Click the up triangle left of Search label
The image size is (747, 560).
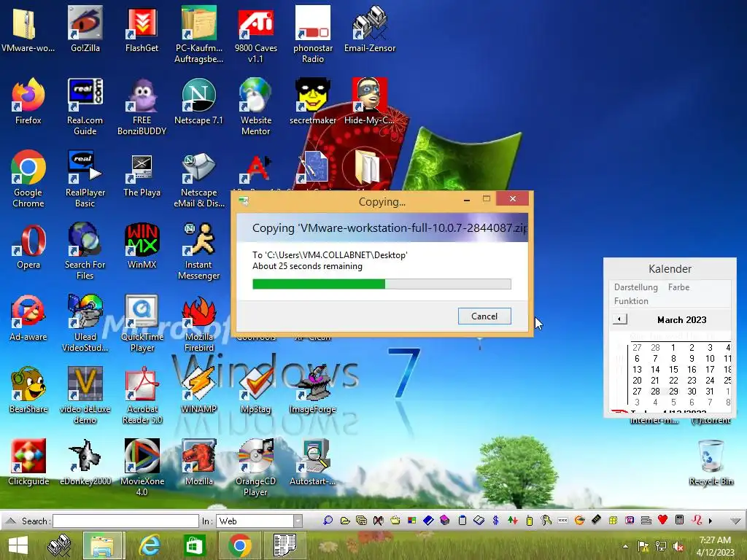click(x=11, y=521)
